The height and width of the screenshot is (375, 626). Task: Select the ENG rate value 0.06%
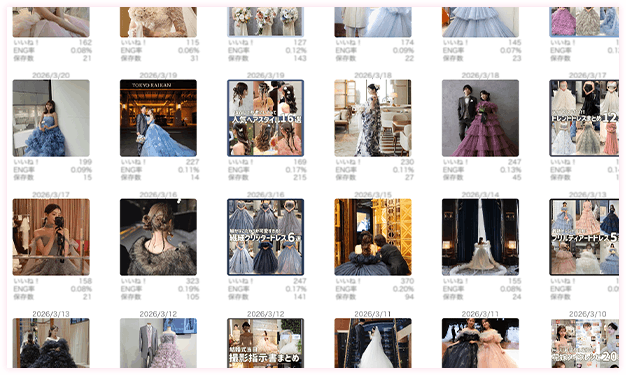pos(188,50)
